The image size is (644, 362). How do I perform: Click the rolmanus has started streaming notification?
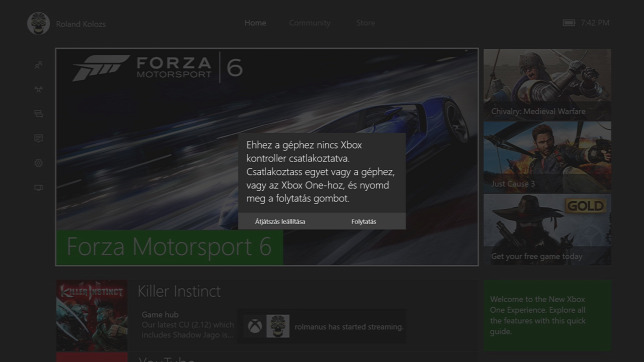click(x=321, y=327)
